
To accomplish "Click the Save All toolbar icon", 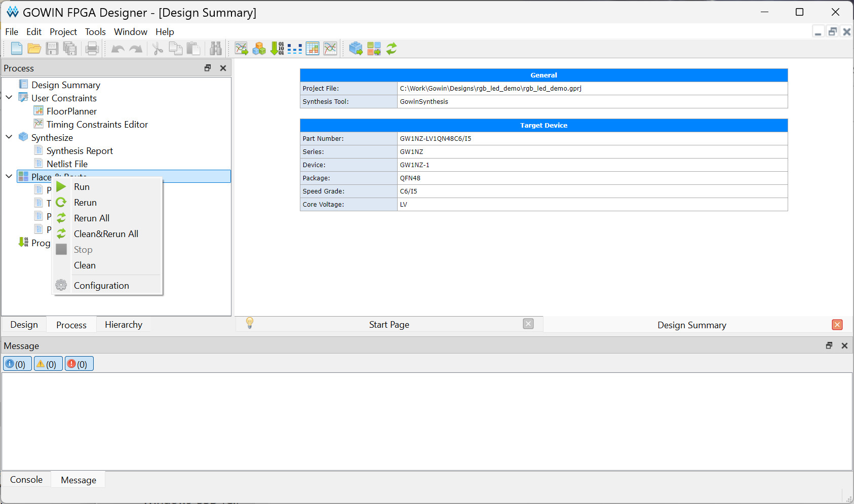I will click(x=70, y=49).
